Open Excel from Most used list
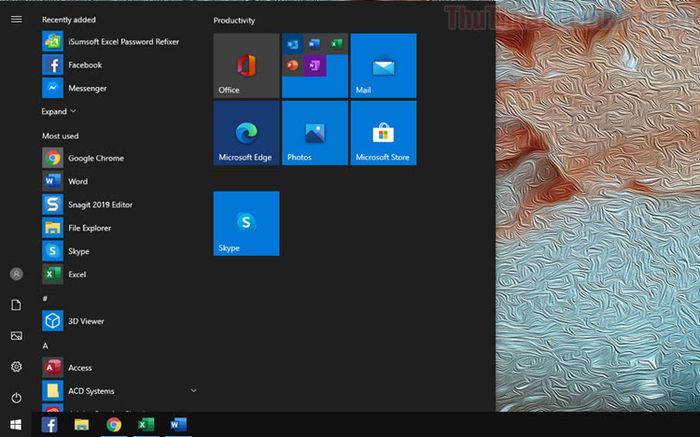 pyautogui.click(x=119, y=274)
